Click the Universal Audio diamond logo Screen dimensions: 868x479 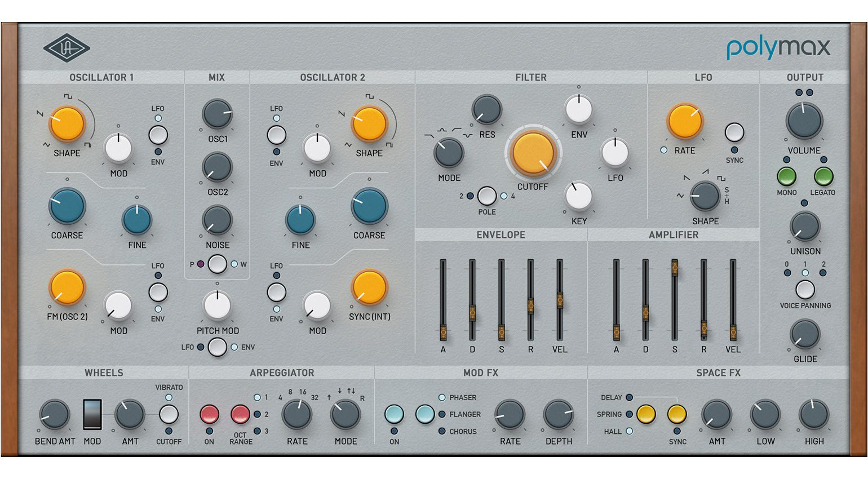tap(67, 48)
